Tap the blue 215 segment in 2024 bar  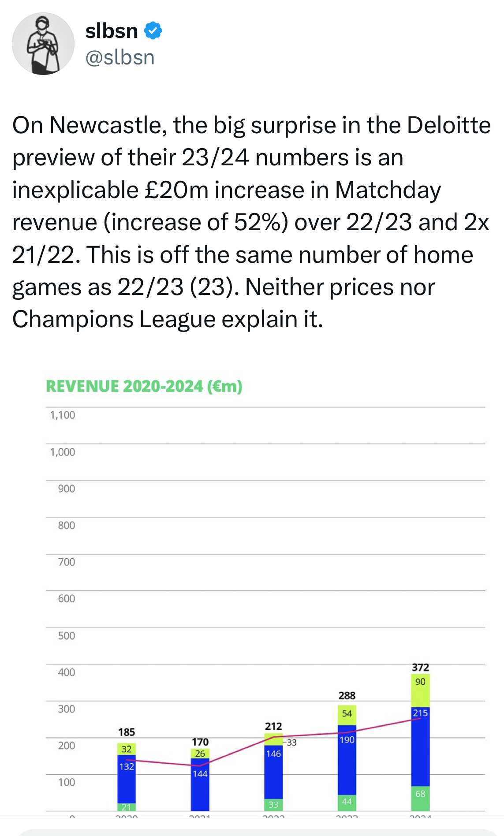click(420, 746)
